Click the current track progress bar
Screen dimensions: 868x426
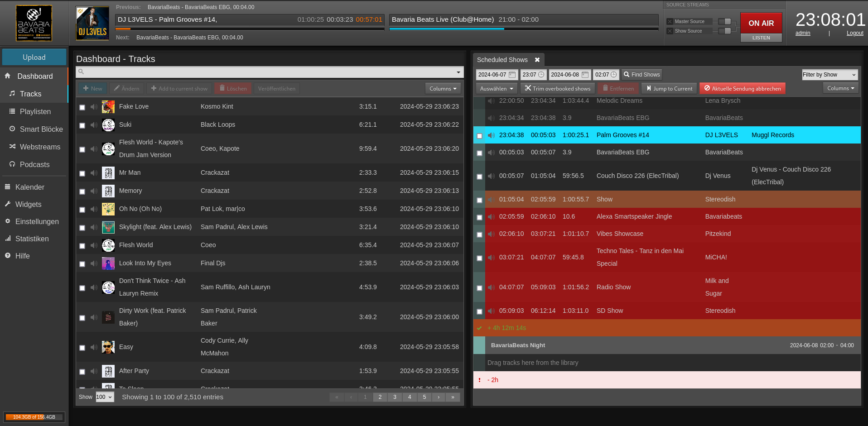250,29
